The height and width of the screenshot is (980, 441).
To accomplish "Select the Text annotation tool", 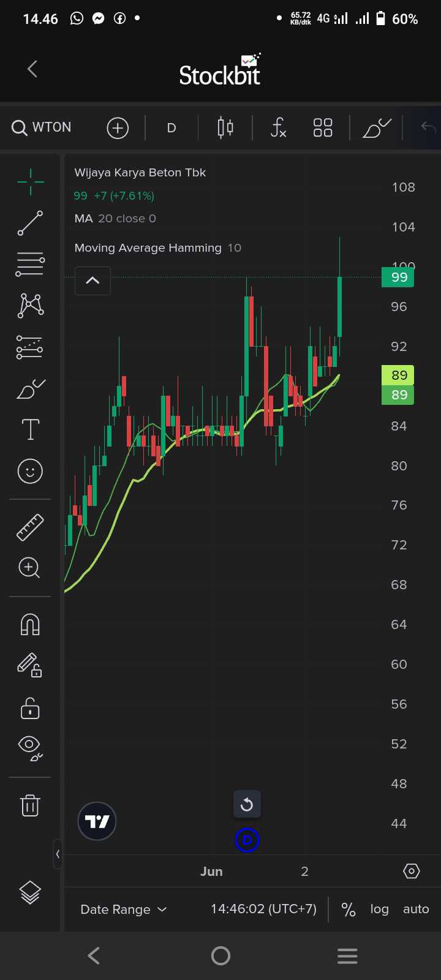I will coord(31,430).
